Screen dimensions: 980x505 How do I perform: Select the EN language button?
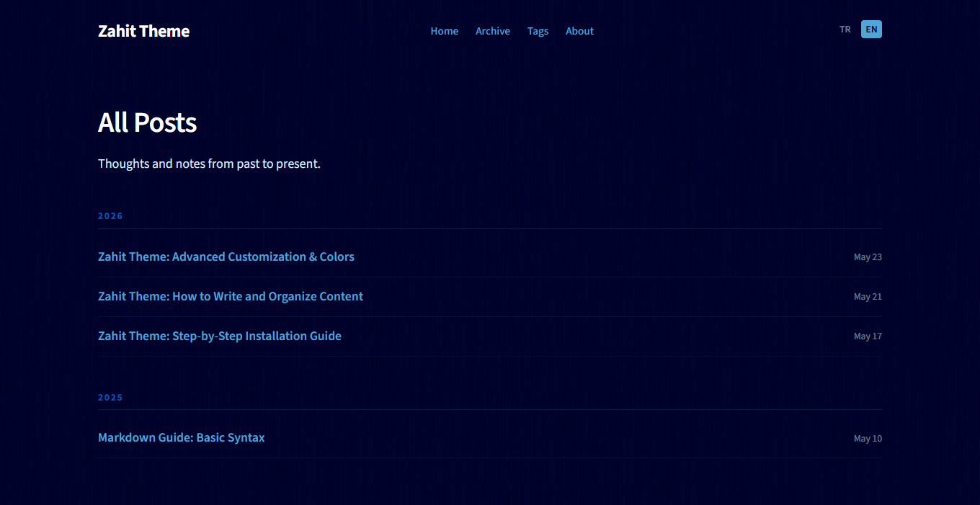click(871, 30)
